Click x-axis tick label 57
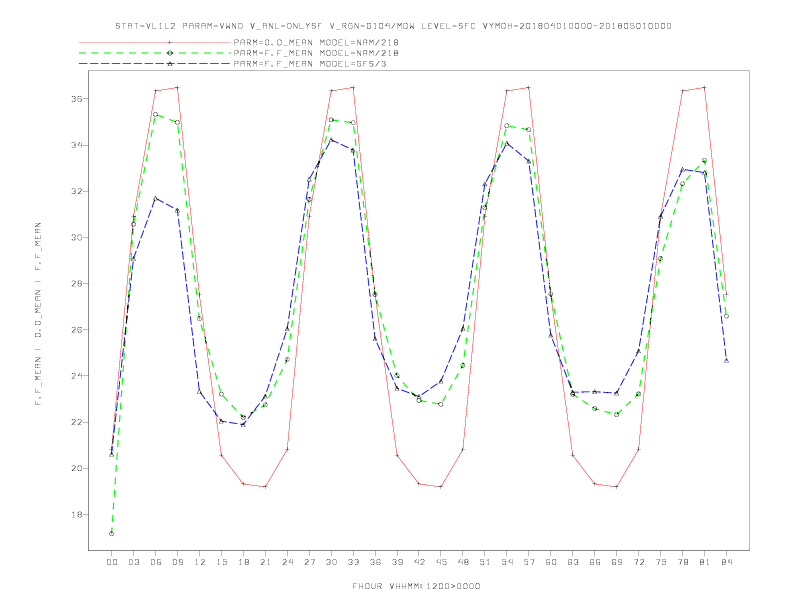The width and height of the screenshot is (792, 612). pos(529,562)
